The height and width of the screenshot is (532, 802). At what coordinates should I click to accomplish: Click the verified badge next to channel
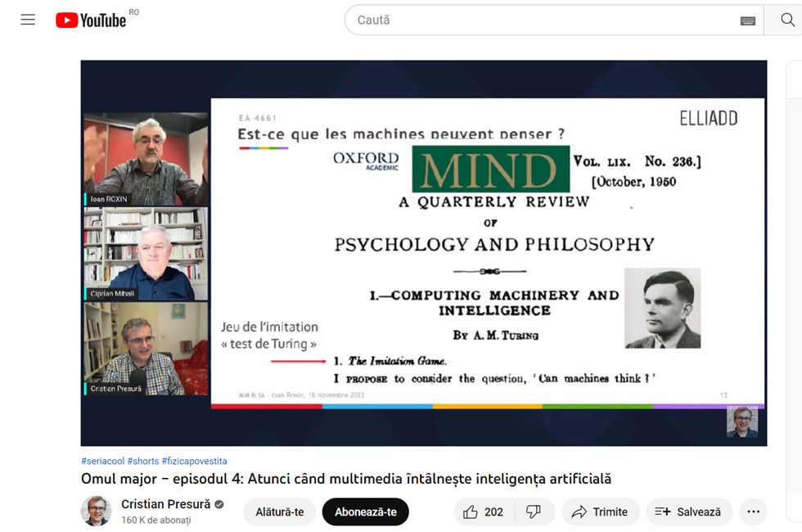click(x=219, y=504)
